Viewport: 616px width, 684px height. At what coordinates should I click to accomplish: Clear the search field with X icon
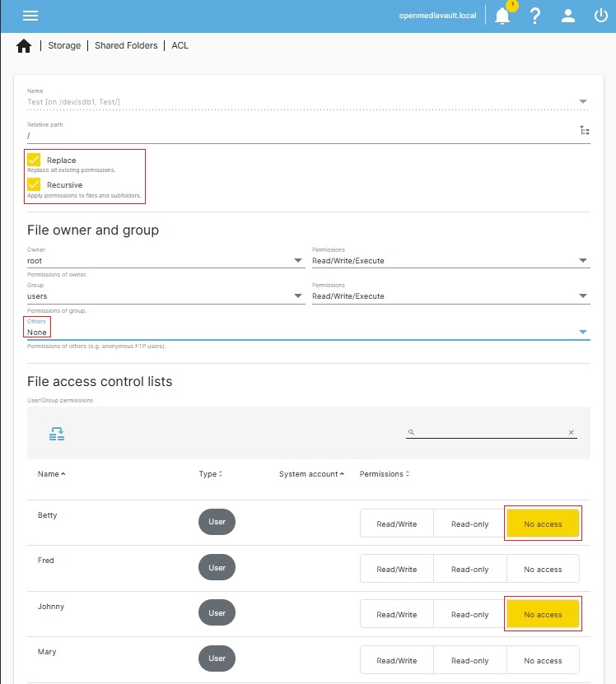[571, 432]
